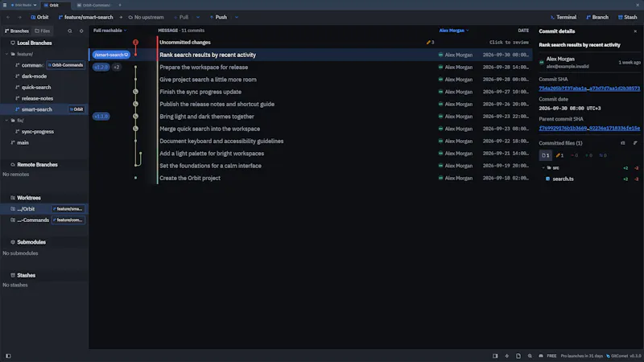Select commit 'Merge quick search into the workspace'
This screenshot has height=362, width=644.
pos(311,129)
